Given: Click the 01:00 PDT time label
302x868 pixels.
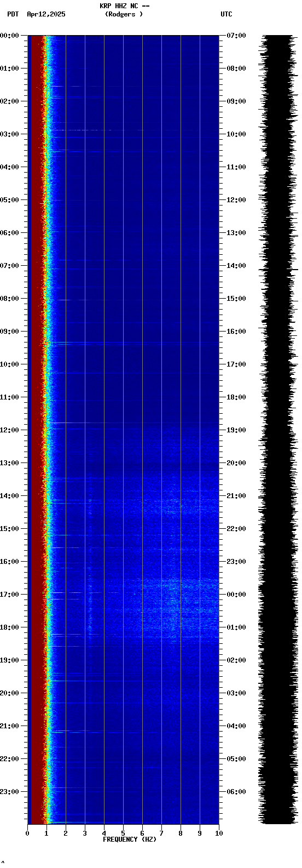Looking at the screenshot, I should pos(9,68).
